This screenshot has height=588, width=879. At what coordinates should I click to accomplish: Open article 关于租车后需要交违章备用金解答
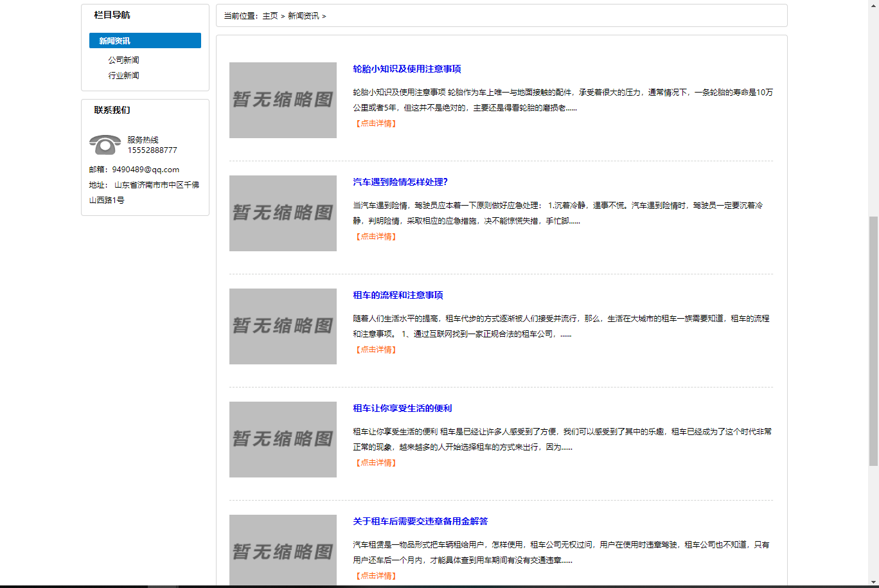420,521
